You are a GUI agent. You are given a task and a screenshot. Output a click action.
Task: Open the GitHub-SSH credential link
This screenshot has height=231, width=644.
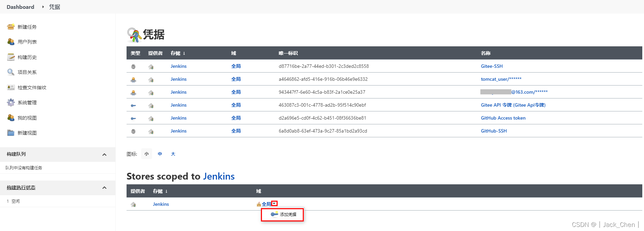click(494, 131)
